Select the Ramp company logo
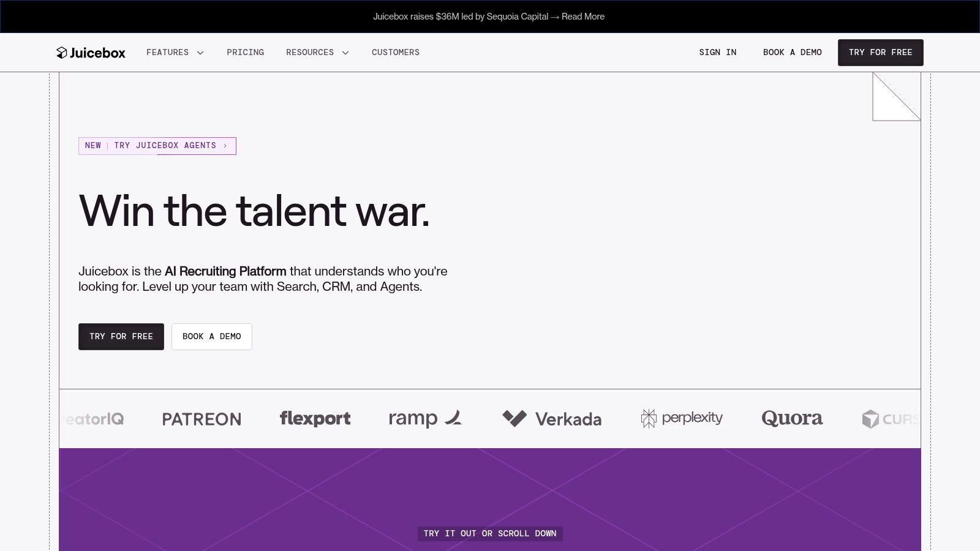 (425, 418)
